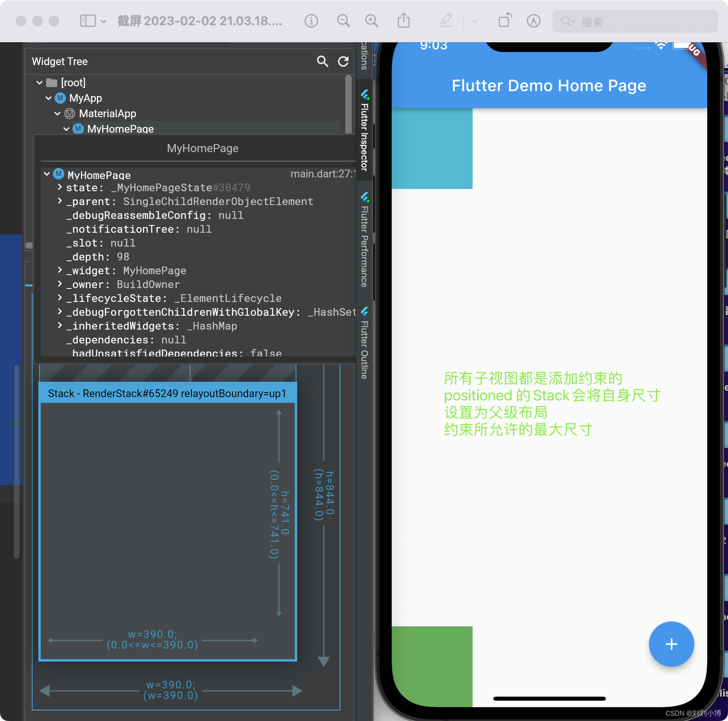
Task: Click the Flutter Outline logo icon
Action: [365, 312]
